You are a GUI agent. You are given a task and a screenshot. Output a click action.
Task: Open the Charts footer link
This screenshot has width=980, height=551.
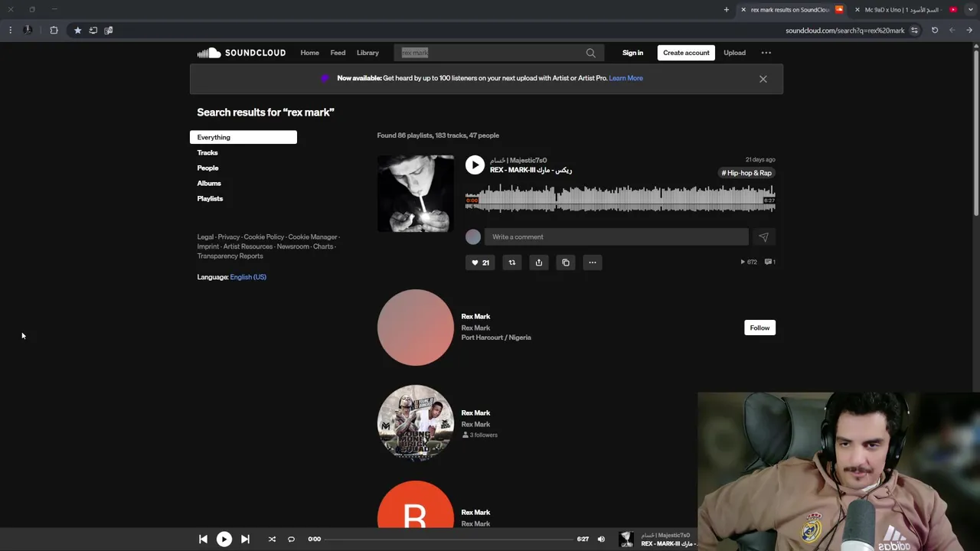[323, 246]
